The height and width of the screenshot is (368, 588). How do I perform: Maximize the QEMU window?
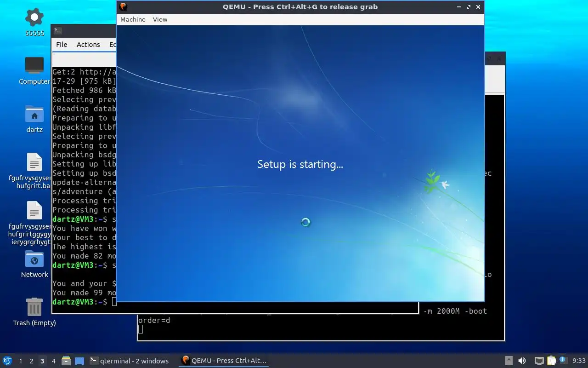469,7
